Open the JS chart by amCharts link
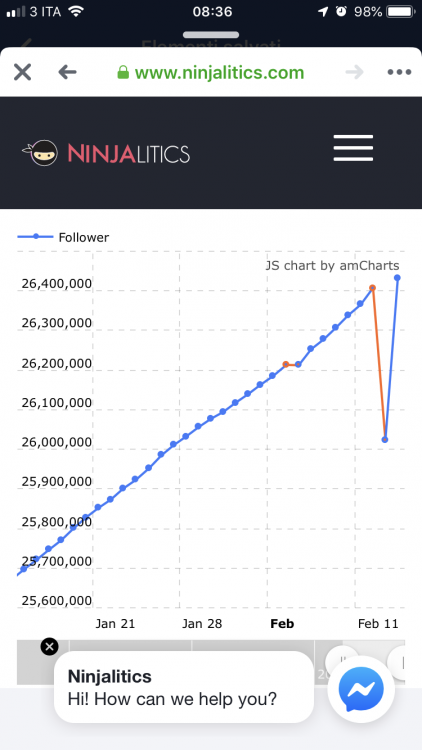Viewport: 422px width, 750px height. (333, 265)
